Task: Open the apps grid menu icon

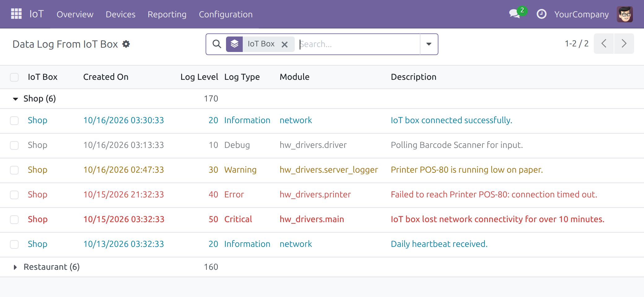Action: [x=16, y=14]
